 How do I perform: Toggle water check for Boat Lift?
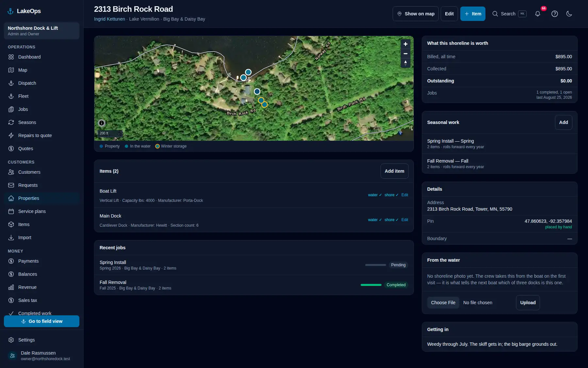pyautogui.click(x=375, y=195)
